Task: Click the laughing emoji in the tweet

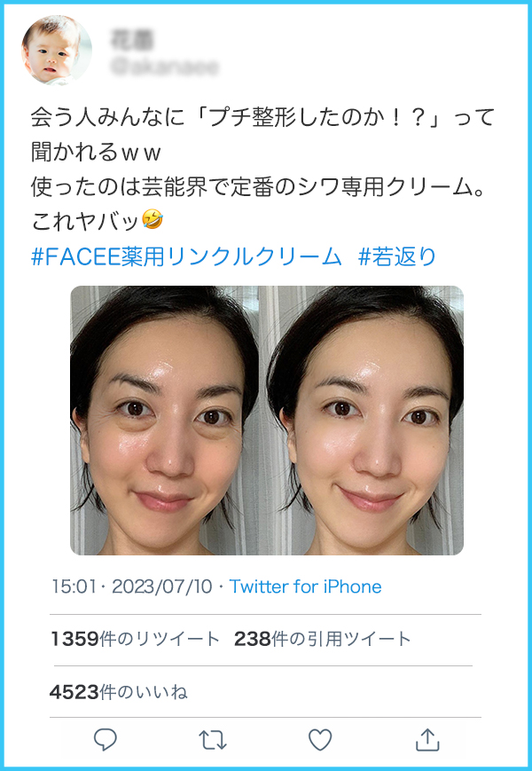Action: pos(153,220)
